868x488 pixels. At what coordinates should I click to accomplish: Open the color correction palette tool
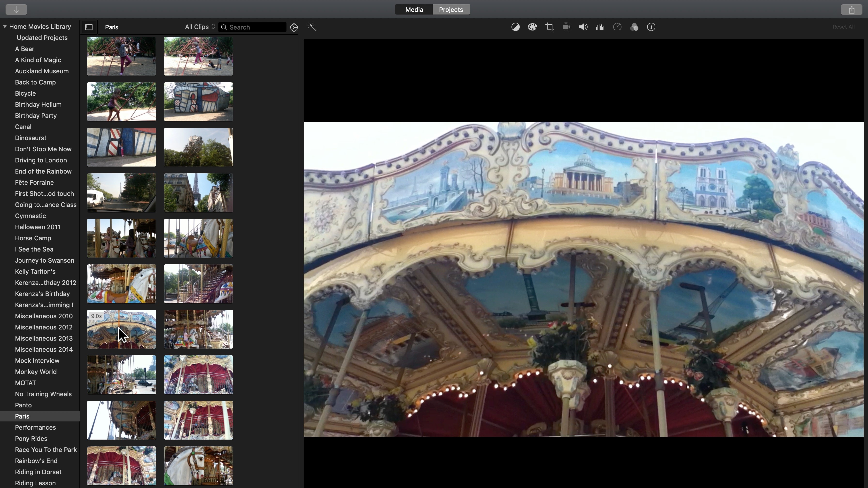[532, 27]
